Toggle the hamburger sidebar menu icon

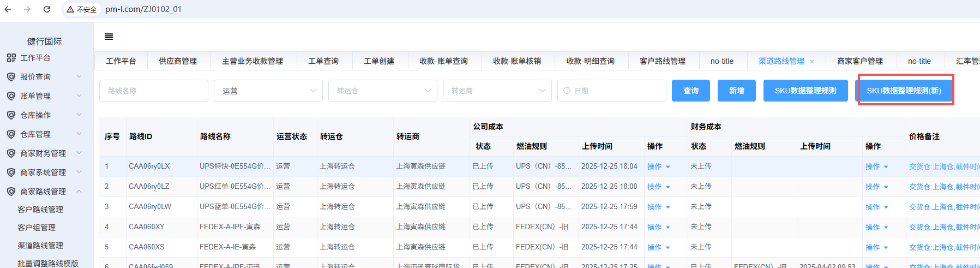tap(109, 37)
